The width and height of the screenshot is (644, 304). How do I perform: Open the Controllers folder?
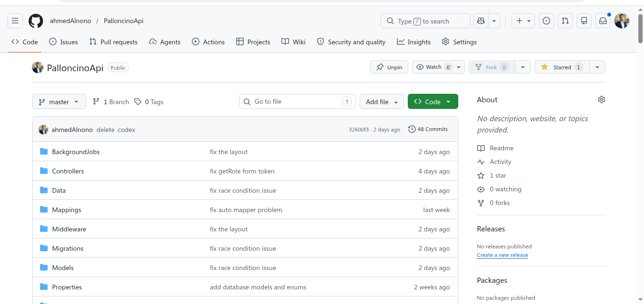pos(68,171)
